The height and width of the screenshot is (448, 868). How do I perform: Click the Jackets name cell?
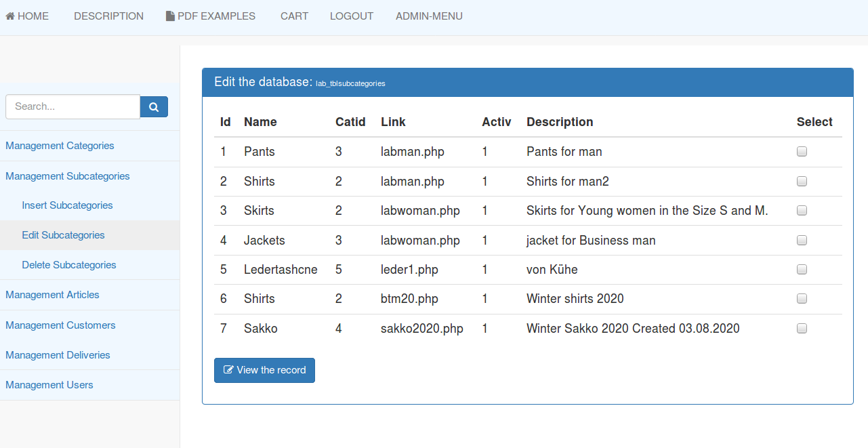tap(264, 240)
